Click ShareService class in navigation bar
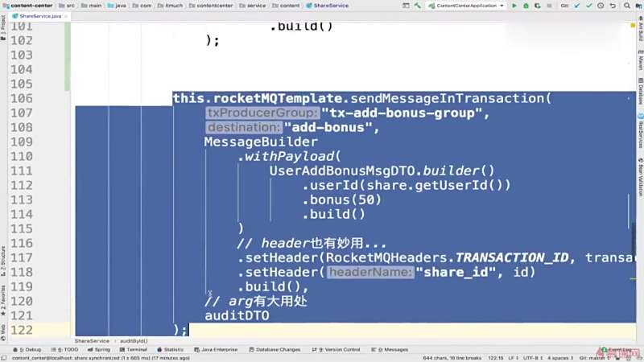The image size is (644, 362). [x=328, y=6]
